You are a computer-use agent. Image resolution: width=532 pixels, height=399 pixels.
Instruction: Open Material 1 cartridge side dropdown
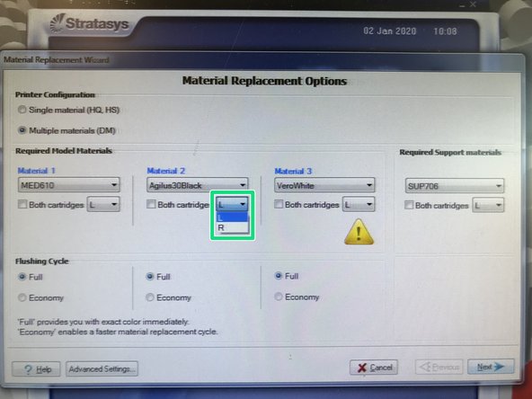coord(103,204)
